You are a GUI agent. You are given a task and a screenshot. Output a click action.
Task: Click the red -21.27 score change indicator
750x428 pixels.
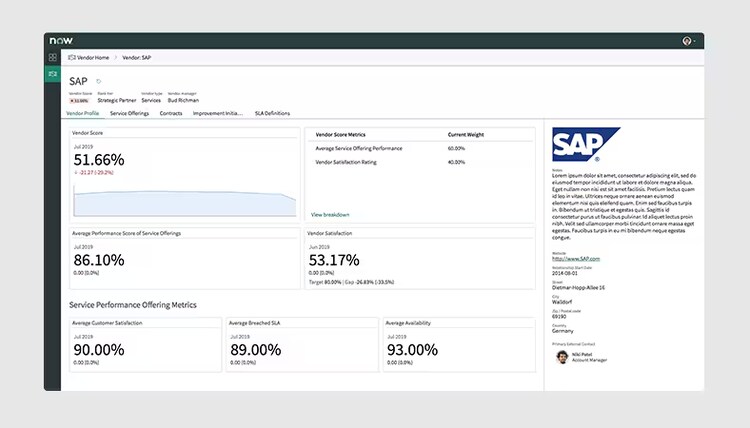94,173
